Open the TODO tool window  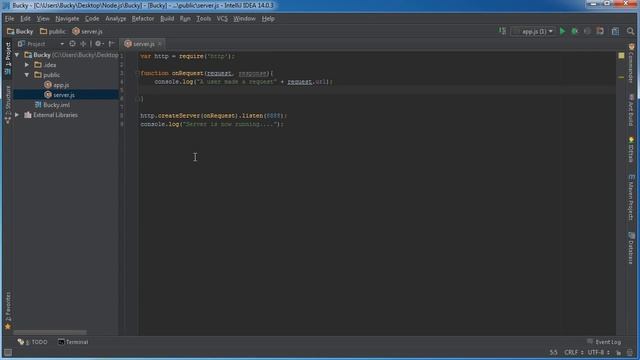click(x=33, y=342)
